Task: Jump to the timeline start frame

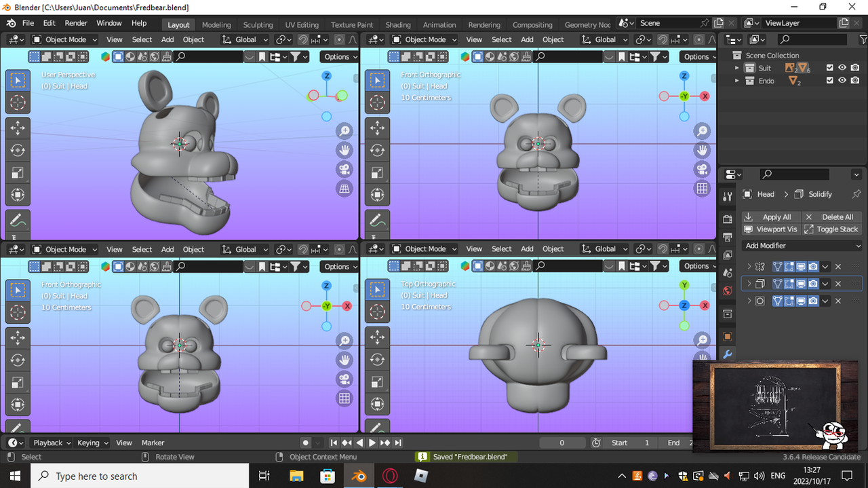Action: pos(334,443)
